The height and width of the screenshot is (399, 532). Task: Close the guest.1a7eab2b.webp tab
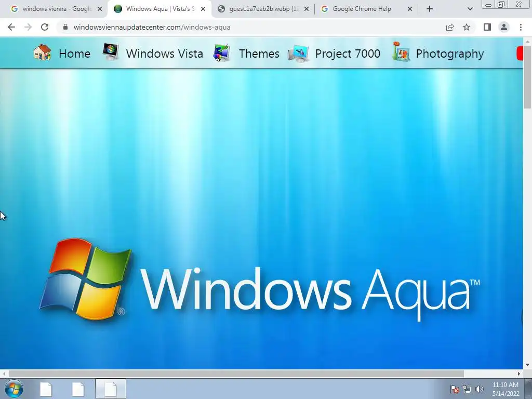pos(307,9)
